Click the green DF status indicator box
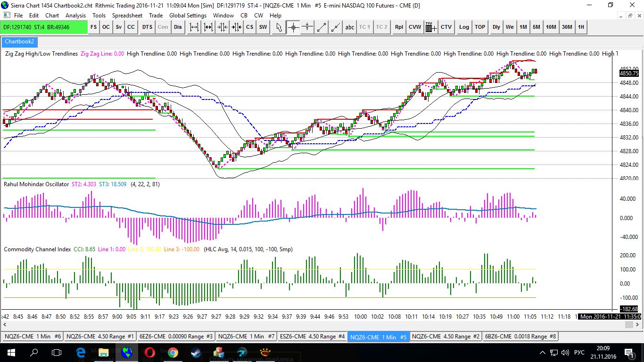This screenshot has height=362, width=644. click(44, 27)
